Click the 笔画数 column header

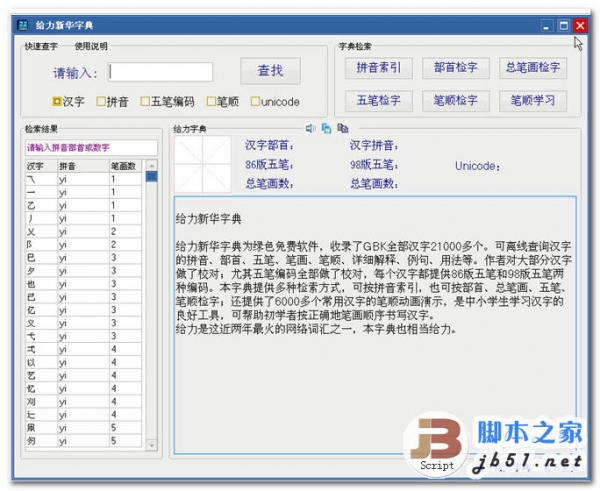(125, 166)
